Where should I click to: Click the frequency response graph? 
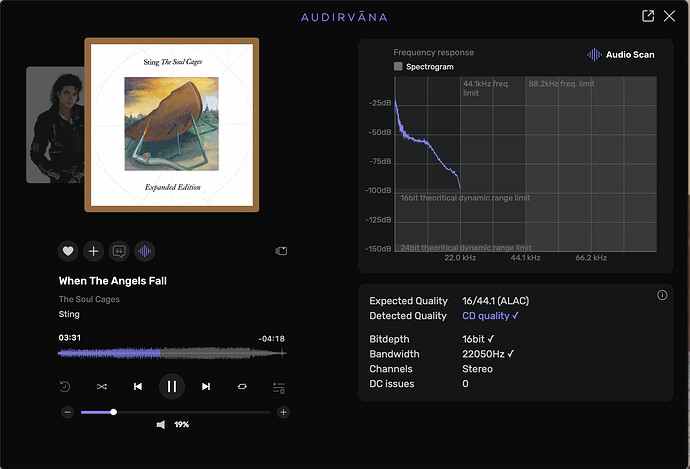tap(525, 164)
